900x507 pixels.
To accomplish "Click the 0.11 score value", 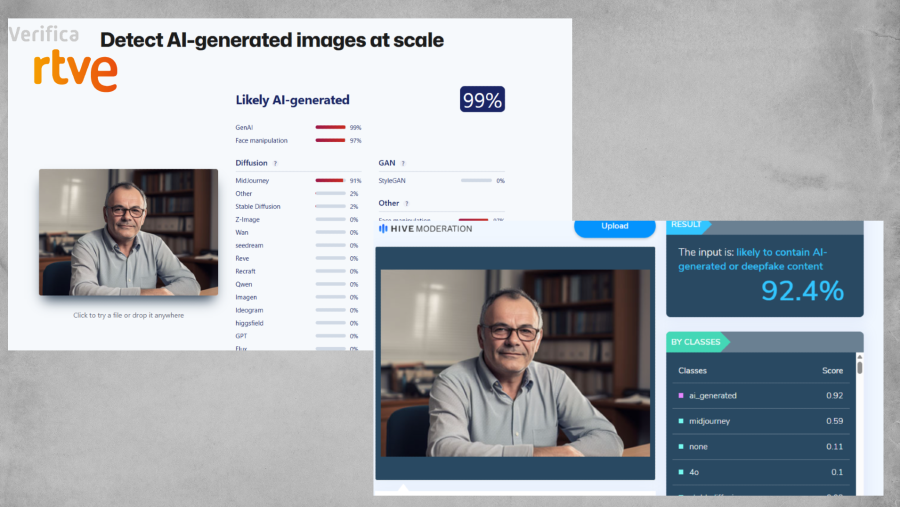I will (x=835, y=447).
